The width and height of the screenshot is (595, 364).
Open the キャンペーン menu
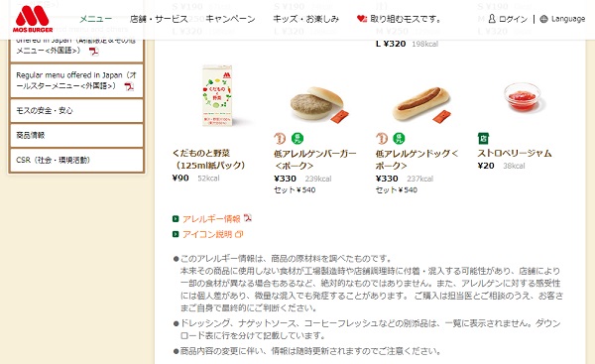[230, 19]
